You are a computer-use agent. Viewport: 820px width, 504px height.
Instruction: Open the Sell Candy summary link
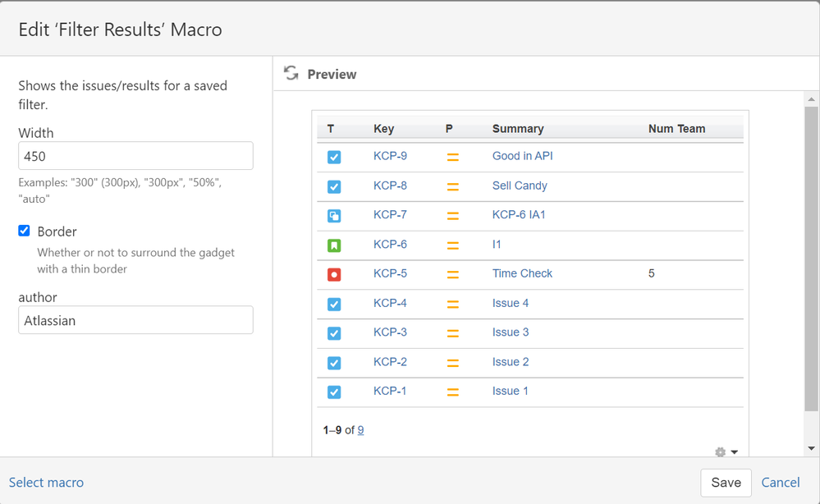pos(520,186)
